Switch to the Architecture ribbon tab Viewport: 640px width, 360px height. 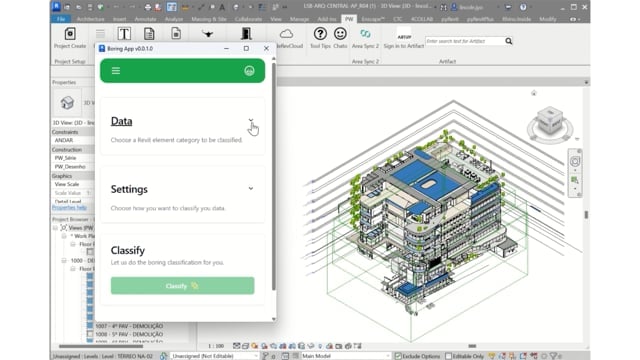pos(90,19)
